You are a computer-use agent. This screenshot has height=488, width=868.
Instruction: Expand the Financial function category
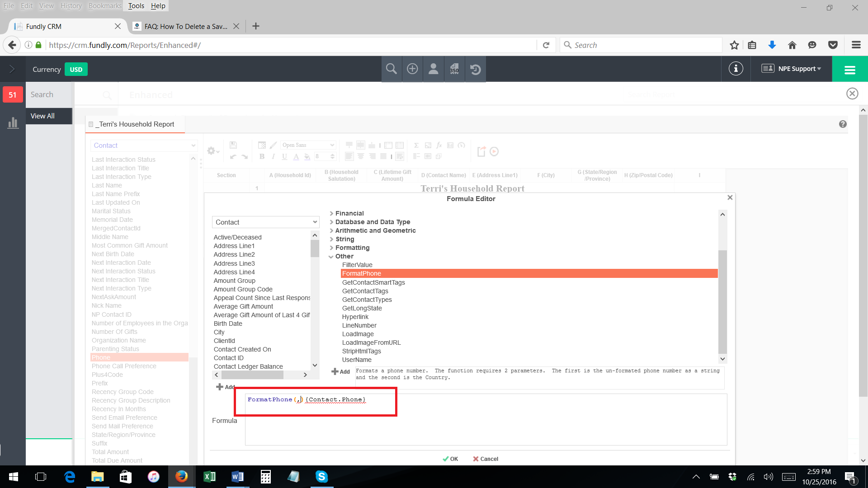point(349,213)
